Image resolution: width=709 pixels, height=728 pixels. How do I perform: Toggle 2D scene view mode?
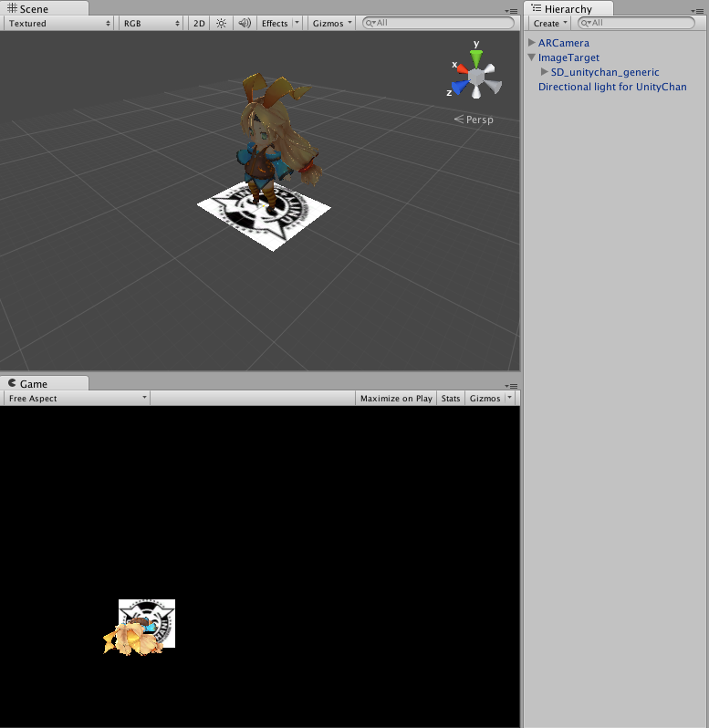point(199,23)
